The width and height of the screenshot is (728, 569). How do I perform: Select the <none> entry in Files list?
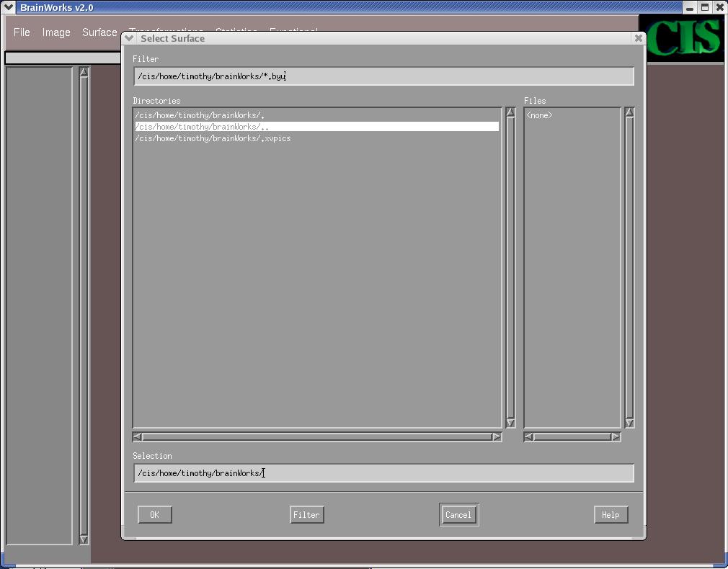[539, 115]
